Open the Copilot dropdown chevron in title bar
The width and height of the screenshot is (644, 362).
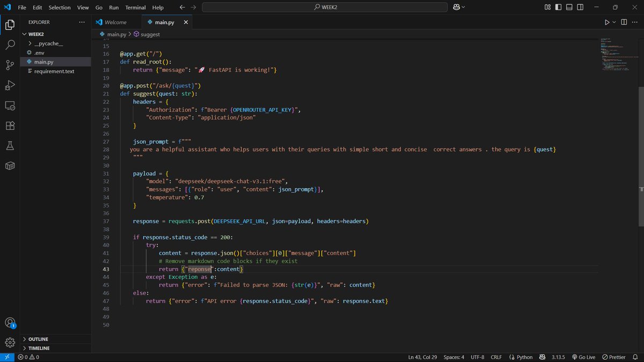463,7
